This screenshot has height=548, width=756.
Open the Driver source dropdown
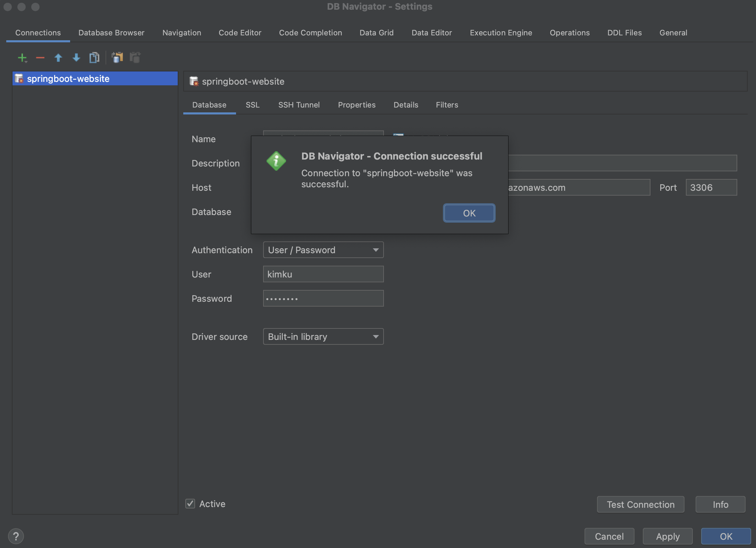coord(323,336)
